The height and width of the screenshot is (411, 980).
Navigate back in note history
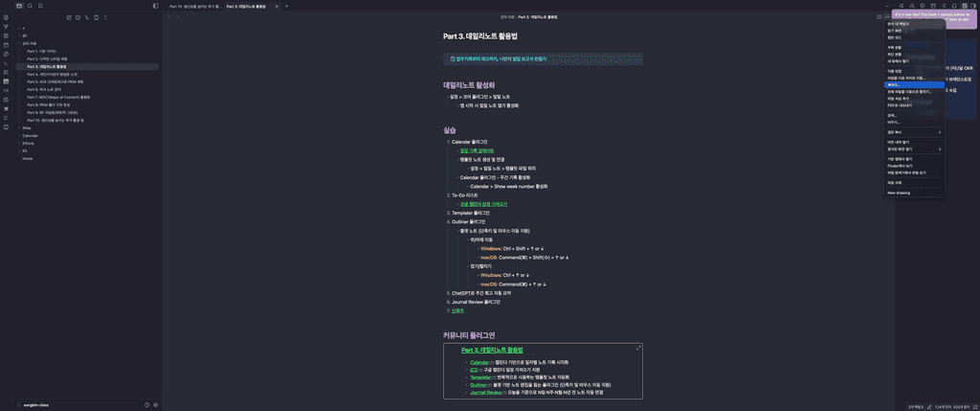coord(169,17)
